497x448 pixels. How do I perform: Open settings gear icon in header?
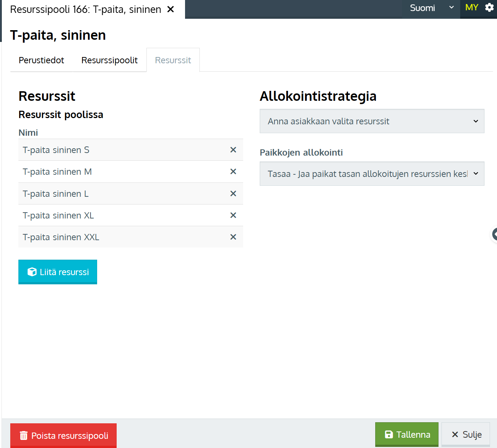489,8
